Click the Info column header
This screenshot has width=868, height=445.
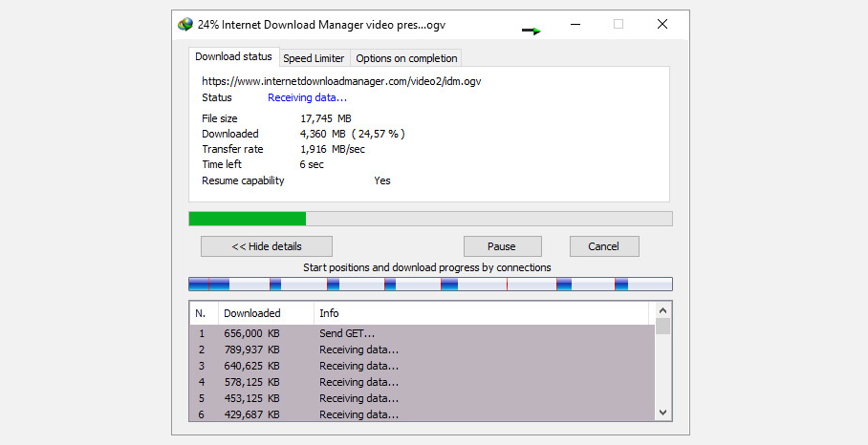[481, 313]
